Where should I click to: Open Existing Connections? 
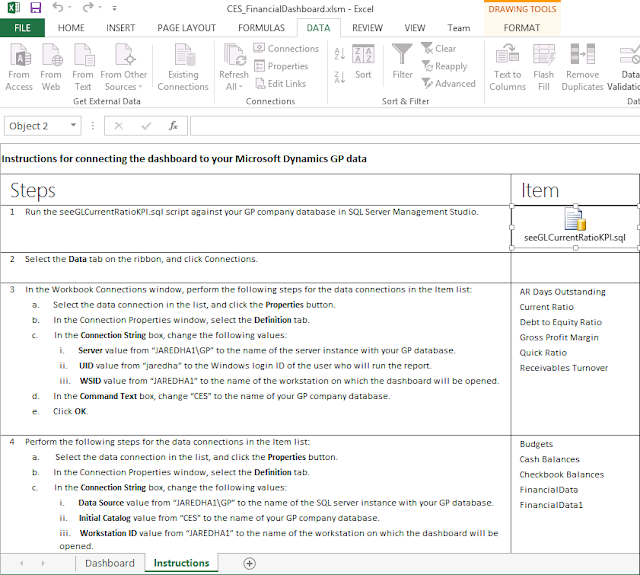click(x=183, y=67)
